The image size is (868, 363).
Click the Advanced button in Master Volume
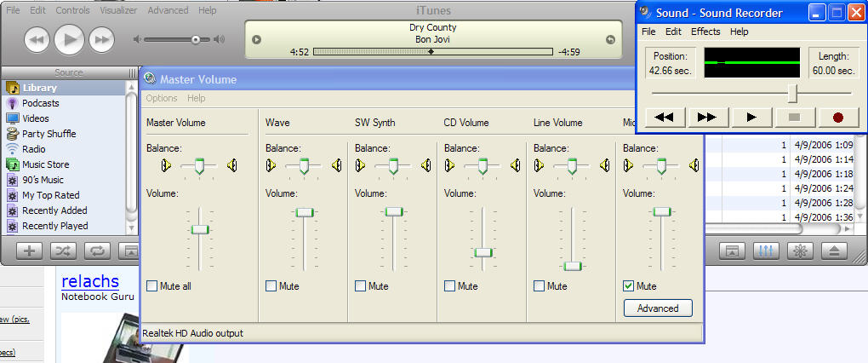point(658,308)
